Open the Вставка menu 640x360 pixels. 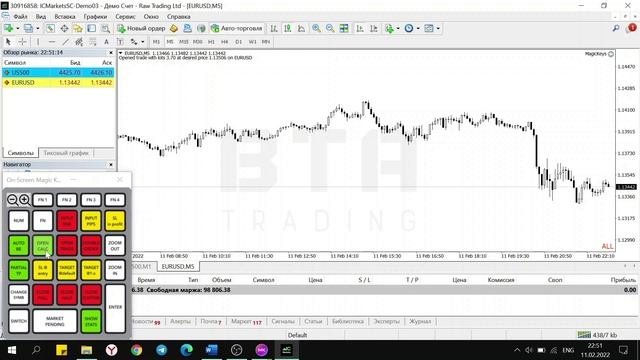pyautogui.click(x=64, y=17)
